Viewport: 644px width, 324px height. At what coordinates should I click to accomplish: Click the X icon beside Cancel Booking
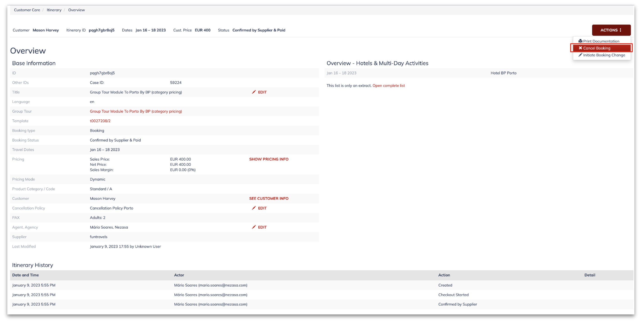click(580, 48)
